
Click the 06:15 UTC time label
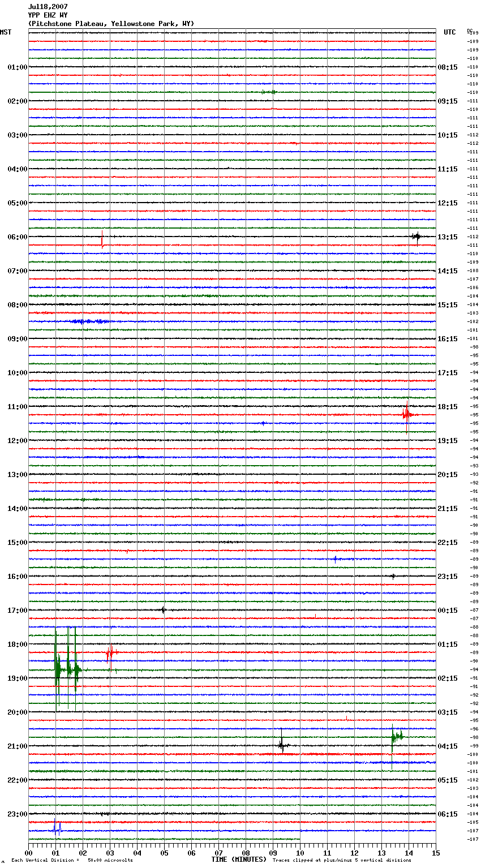pos(448,814)
